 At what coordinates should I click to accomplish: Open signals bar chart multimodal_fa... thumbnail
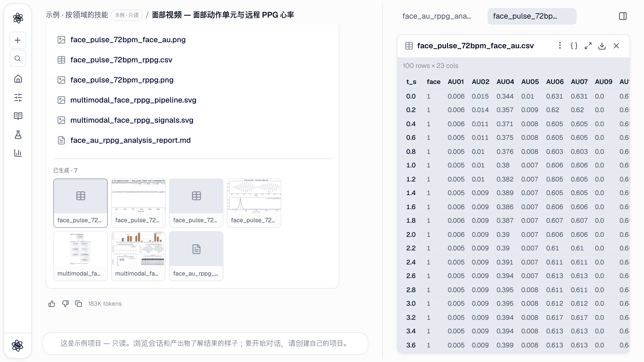(138, 256)
